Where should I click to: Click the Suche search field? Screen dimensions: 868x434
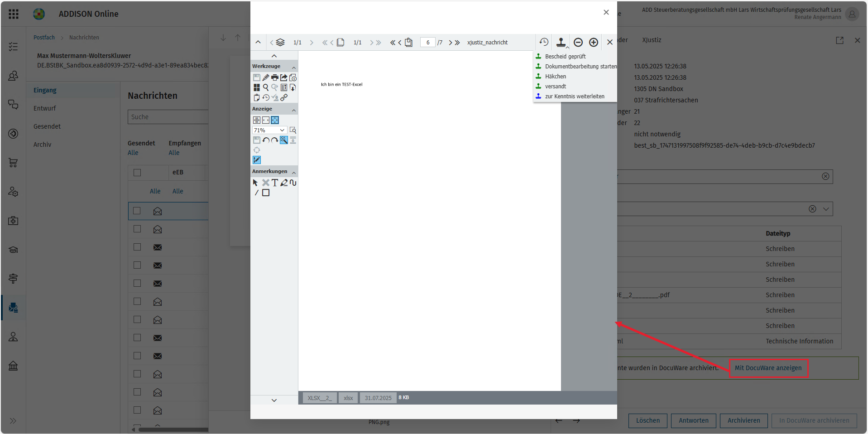pos(168,117)
